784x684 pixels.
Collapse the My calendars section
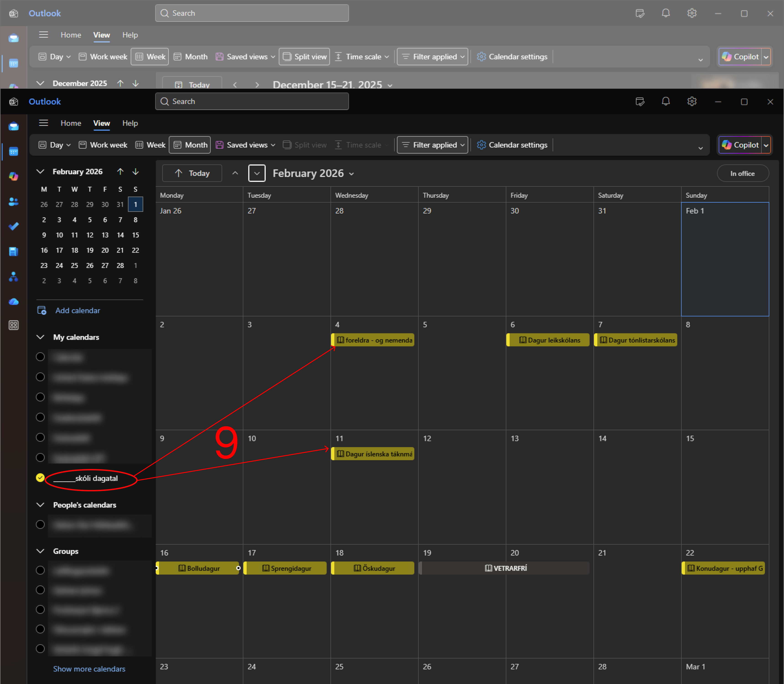(x=40, y=337)
